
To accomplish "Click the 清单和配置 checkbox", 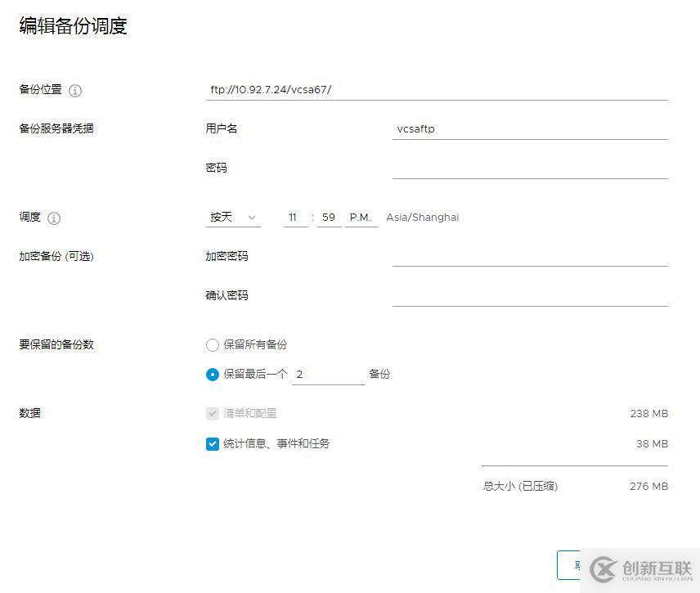I will (x=212, y=413).
